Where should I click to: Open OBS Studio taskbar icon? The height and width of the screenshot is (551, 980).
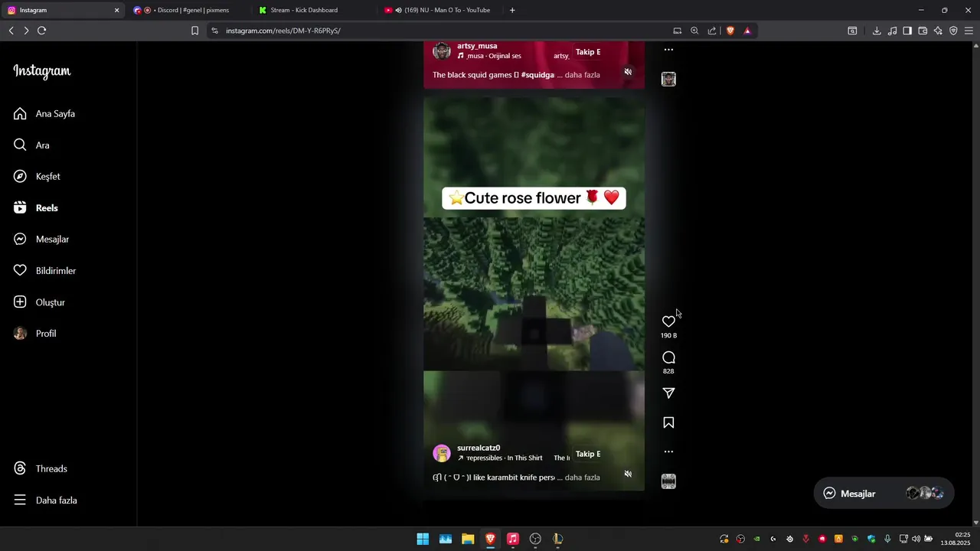click(x=535, y=539)
